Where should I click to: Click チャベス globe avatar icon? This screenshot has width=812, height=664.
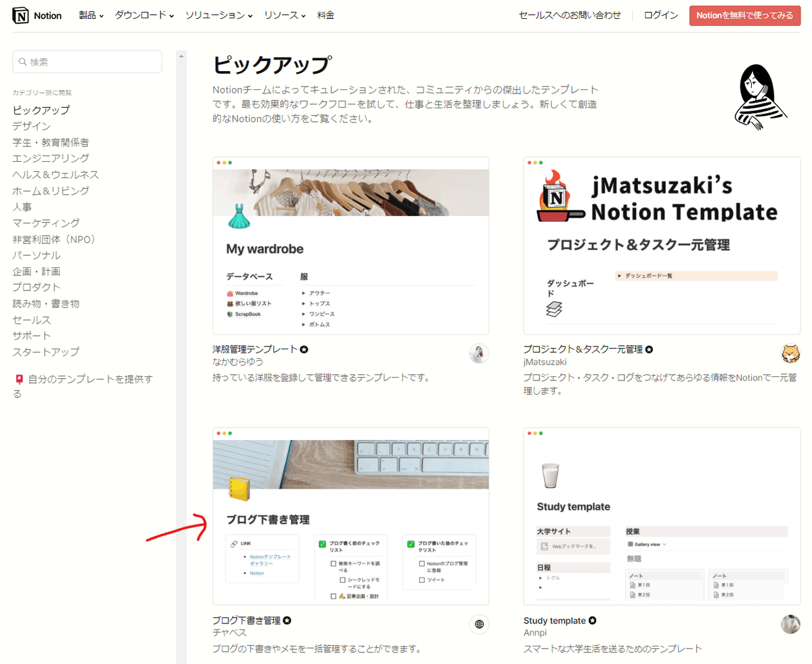(x=479, y=624)
